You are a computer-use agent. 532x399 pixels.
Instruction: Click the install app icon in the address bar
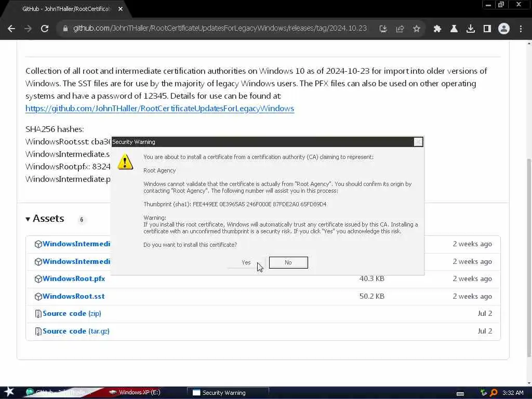coord(383,29)
